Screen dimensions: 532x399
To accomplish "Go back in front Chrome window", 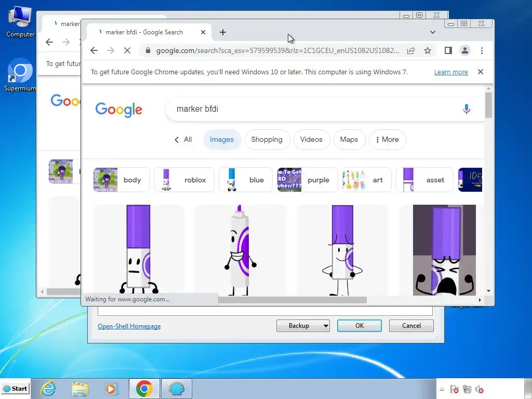I will pyautogui.click(x=94, y=50).
